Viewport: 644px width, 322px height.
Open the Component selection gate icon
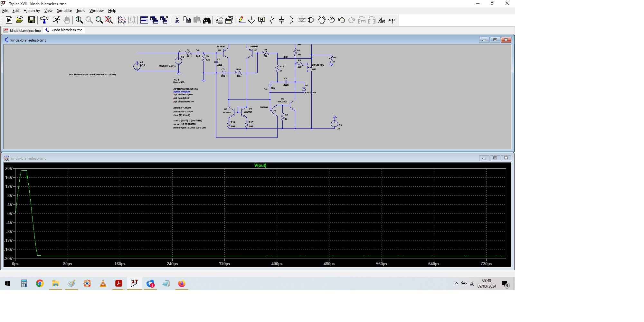click(x=311, y=20)
